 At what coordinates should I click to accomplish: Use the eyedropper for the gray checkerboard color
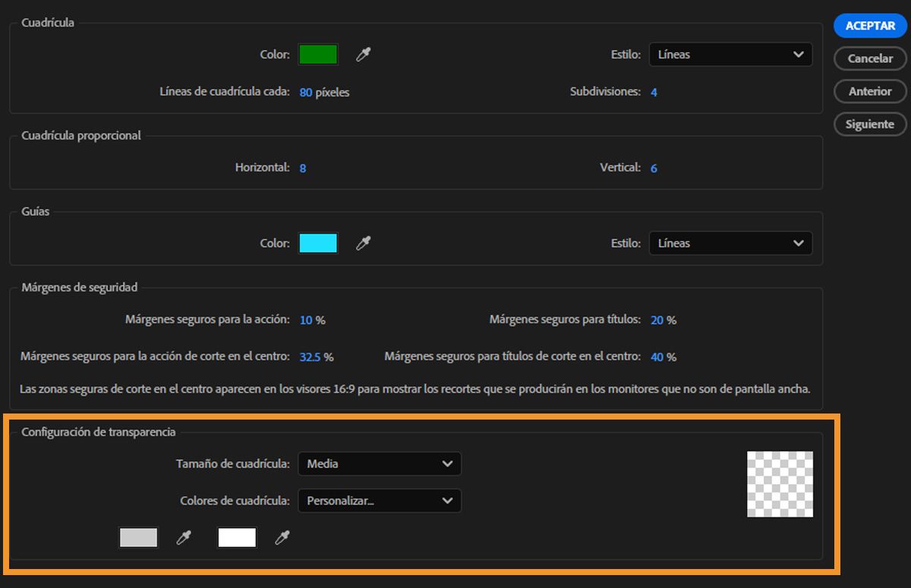pos(182,537)
